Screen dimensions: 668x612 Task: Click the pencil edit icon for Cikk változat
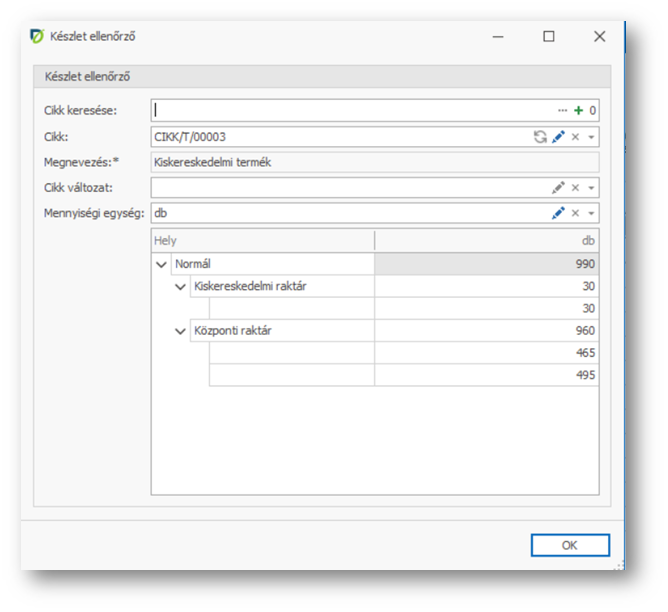click(x=558, y=187)
